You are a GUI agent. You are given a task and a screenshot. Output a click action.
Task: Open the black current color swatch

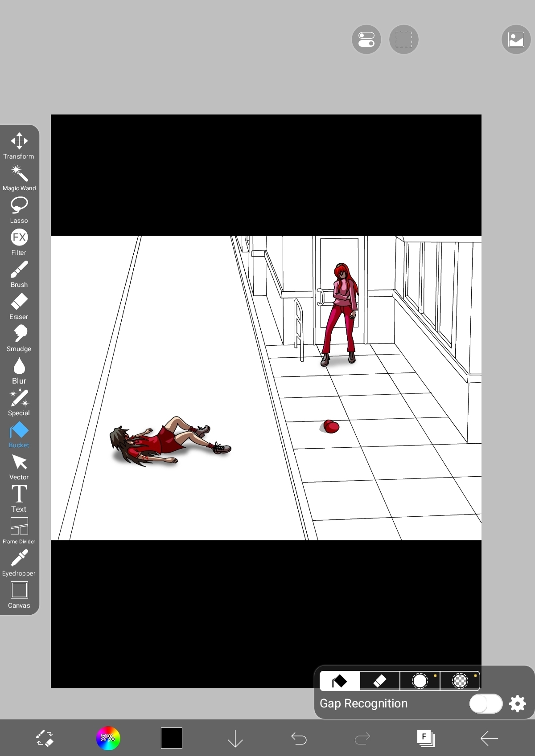click(x=172, y=738)
